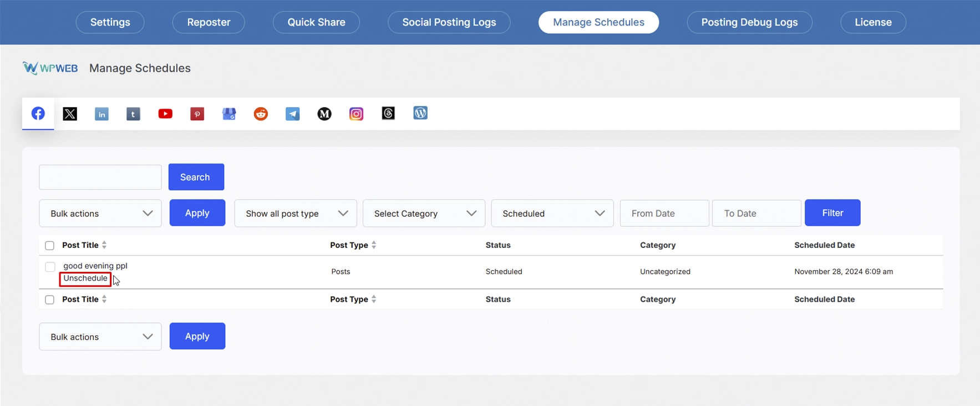
Task: Click the From Date field
Action: tap(664, 214)
